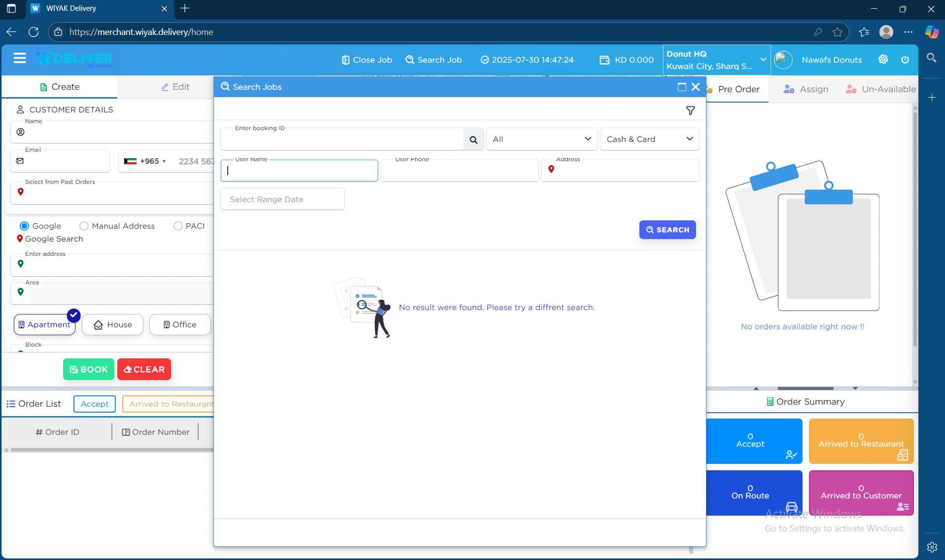Open the Cash & Card payment dropdown
The height and width of the screenshot is (560, 945).
pos(649,139)
